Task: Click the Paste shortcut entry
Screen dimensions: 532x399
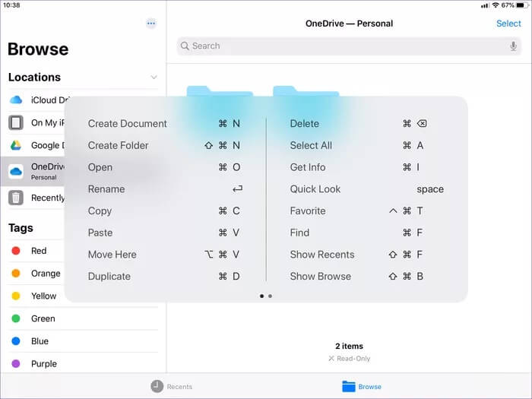Action: click(x=164, y=233)
